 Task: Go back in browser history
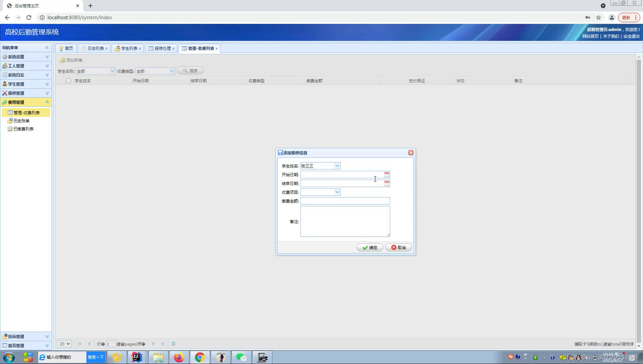[x=7, y=17]
